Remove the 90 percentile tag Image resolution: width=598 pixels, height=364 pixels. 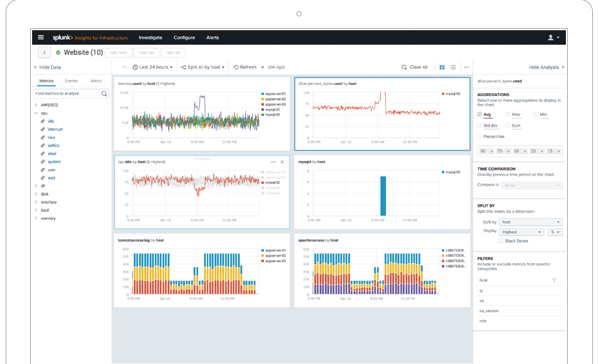pyautogui.click(x=491, y=152)
